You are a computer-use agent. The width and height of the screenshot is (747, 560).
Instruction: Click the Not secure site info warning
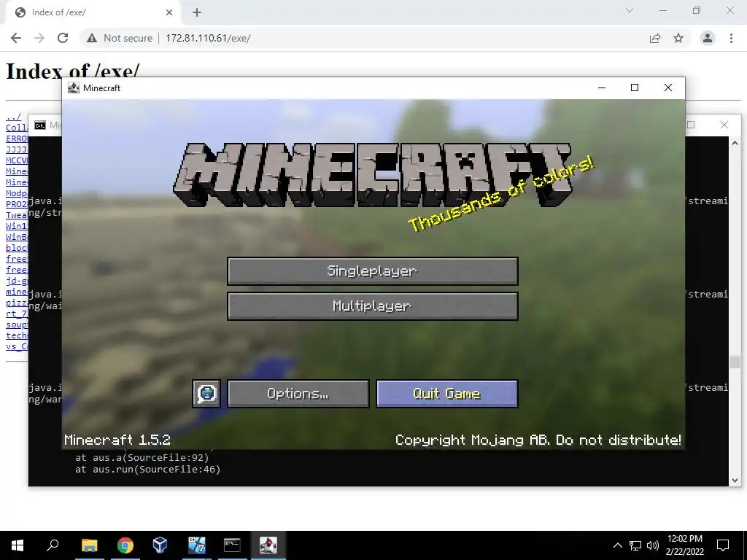point(120,38)
